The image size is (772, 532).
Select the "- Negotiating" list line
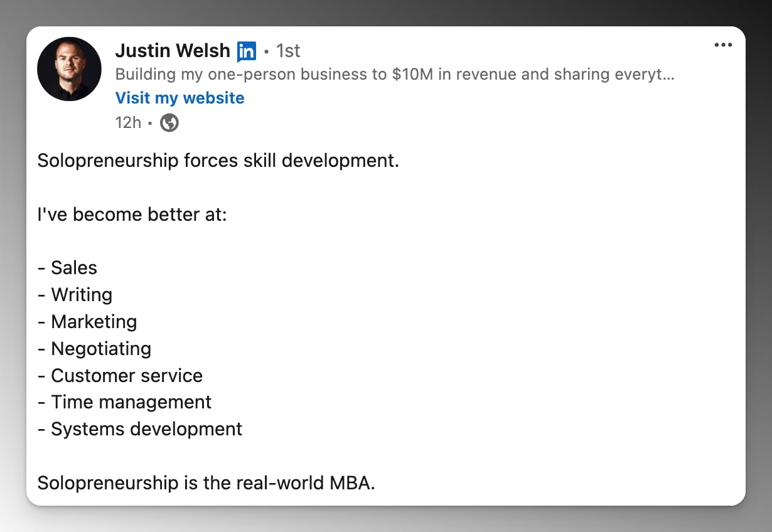point(94,349)
